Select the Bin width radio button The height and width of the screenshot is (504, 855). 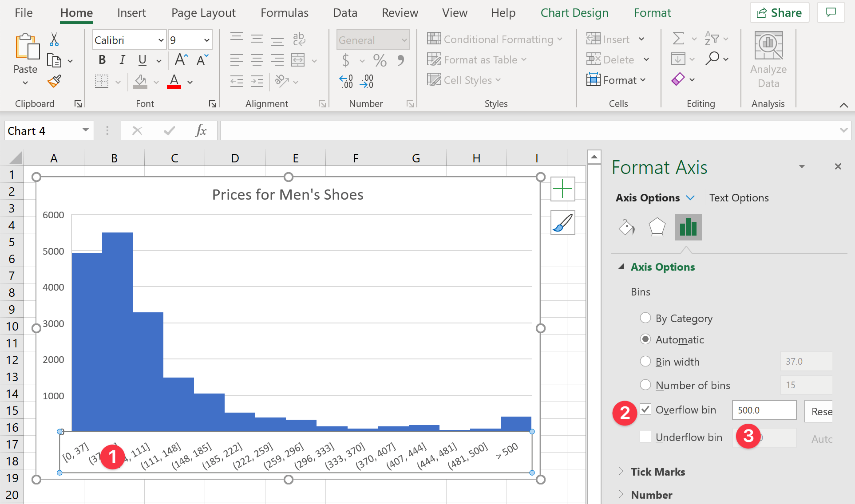[x=645, y=361]
